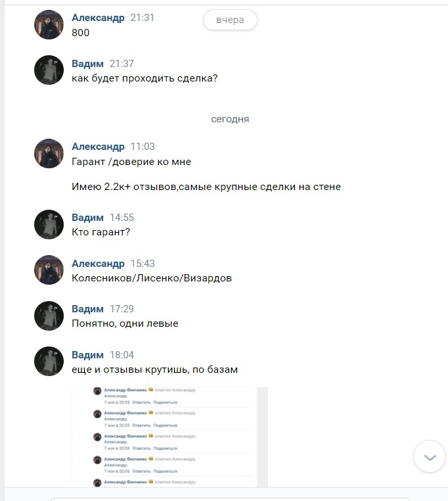Select the message 'Колесников/Лисенко/Визардов'
Image resolution: width=448 pixels, height=501 pixels.
click(x=152, y=278)
